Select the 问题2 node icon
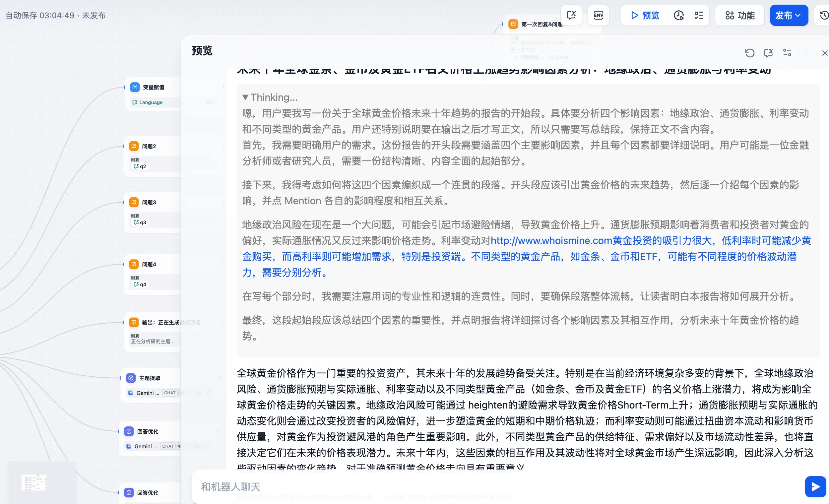The image size is (829, 504). point(134,146)
